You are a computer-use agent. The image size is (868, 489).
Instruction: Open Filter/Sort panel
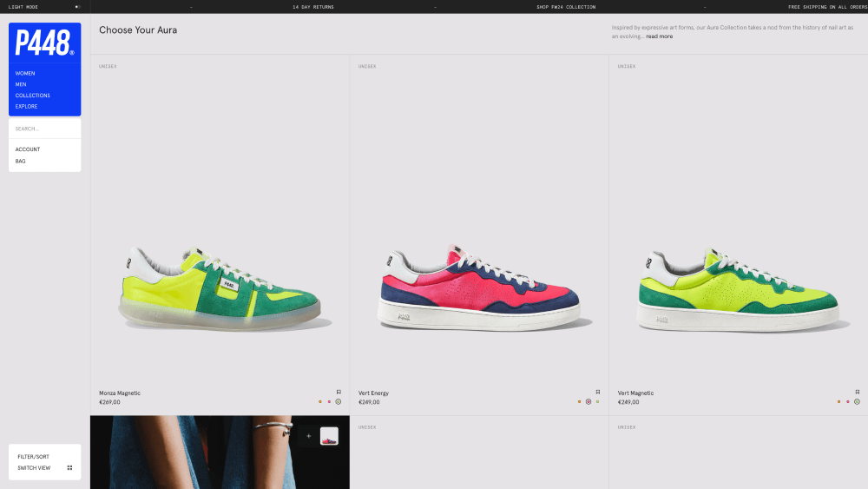click(x=33, y=457)
